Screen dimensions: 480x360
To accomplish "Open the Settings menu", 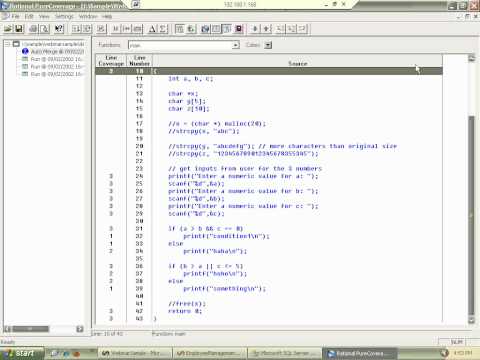I will (x=64, y=16).
